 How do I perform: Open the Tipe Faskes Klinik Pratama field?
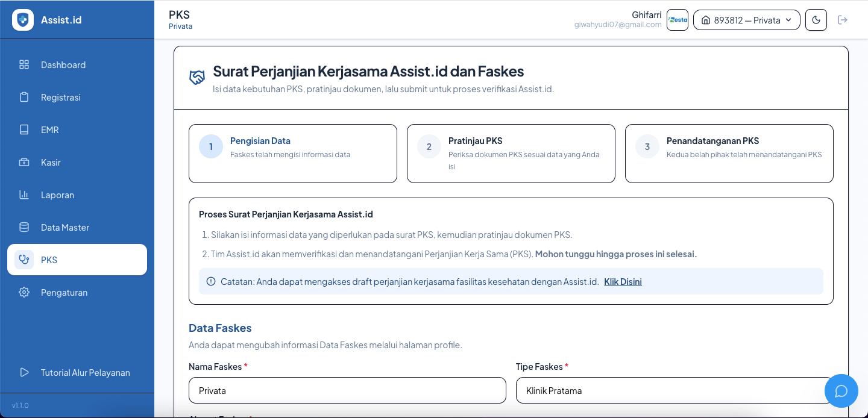675,390
